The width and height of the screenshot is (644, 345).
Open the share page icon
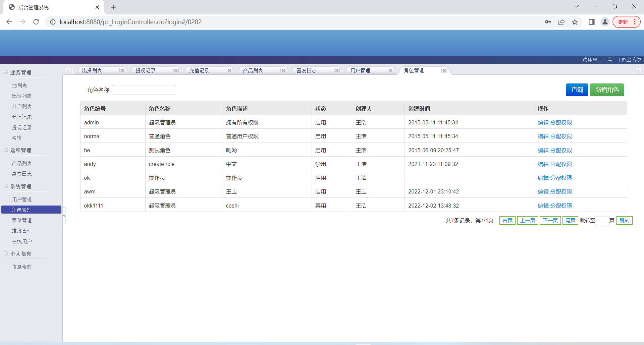tap(561, 22)
